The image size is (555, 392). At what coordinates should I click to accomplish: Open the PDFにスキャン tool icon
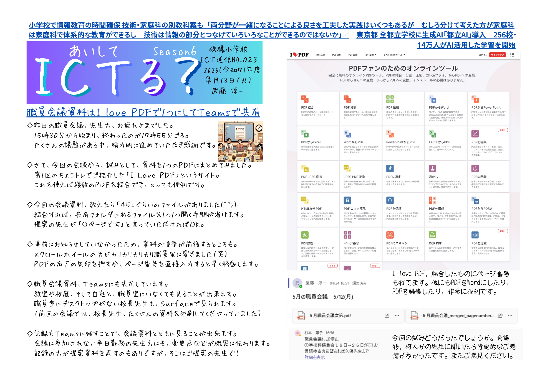390,235
